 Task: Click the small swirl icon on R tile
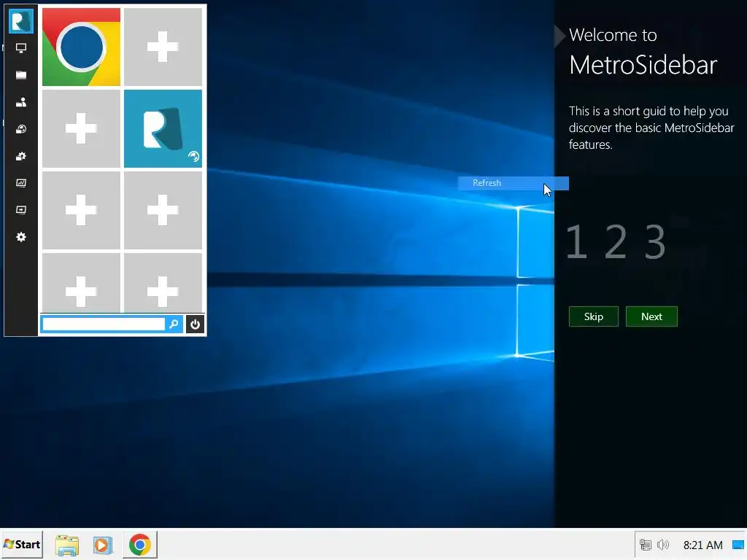(193, 156)
